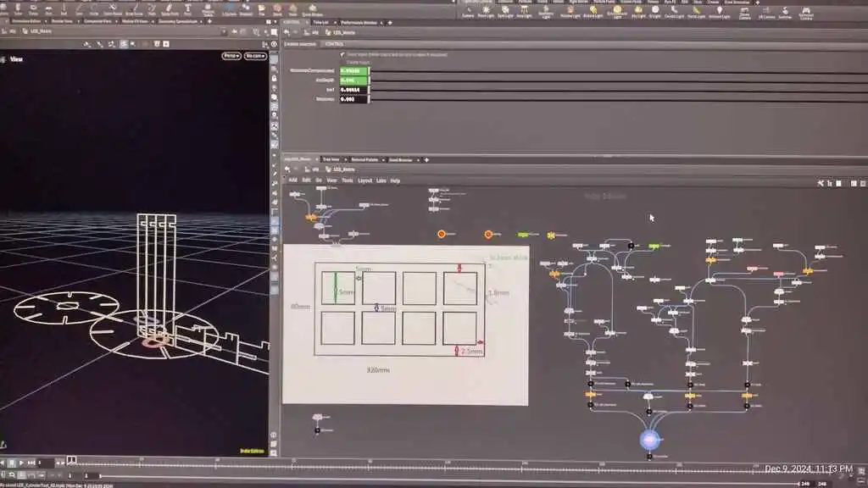Open the network editor Tools menu
The height and width of the screenshot is (488, 868).
pos(347,180)
